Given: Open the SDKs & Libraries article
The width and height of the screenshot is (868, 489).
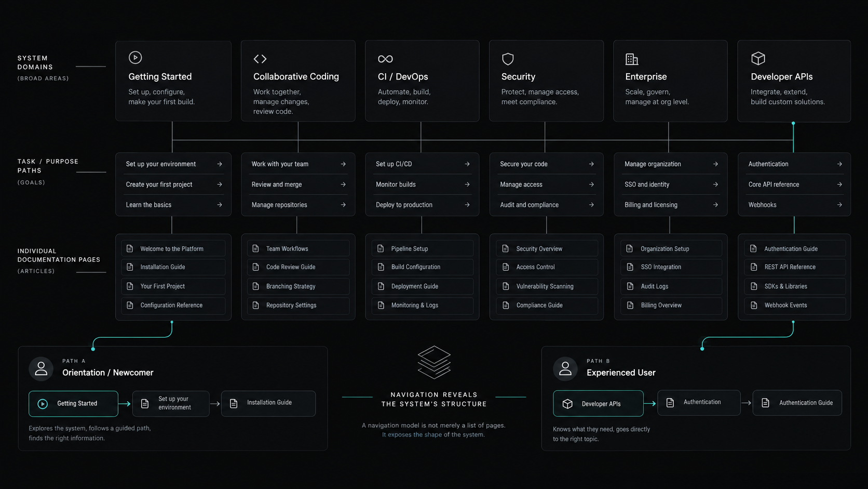Looking at the screenshot, I should coord(795,286).
